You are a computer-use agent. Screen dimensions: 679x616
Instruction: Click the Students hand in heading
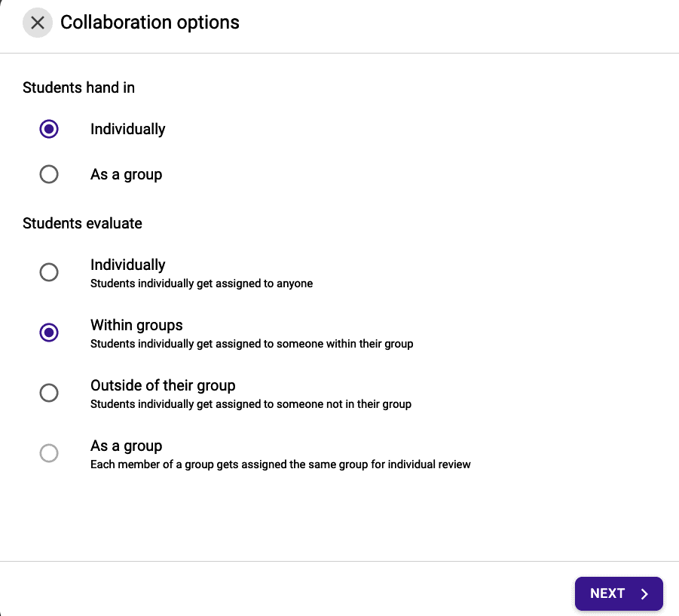point(78,87)
